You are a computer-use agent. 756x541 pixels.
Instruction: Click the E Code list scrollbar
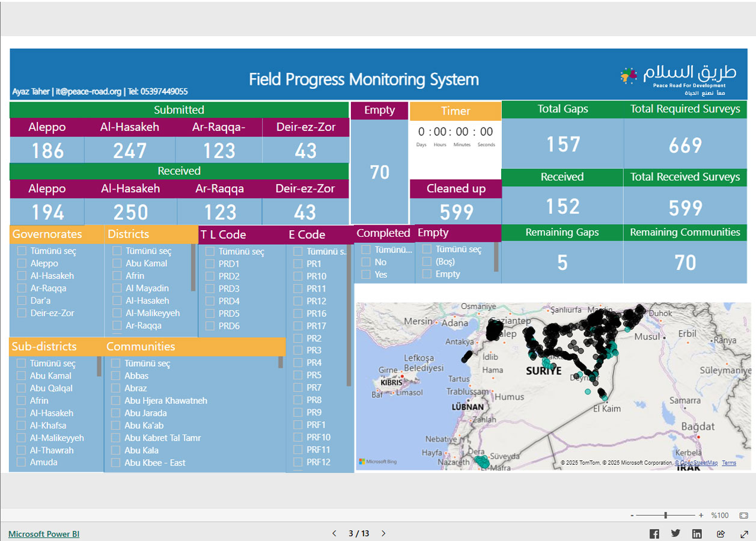pyautogui.click(x=349, y=316)
